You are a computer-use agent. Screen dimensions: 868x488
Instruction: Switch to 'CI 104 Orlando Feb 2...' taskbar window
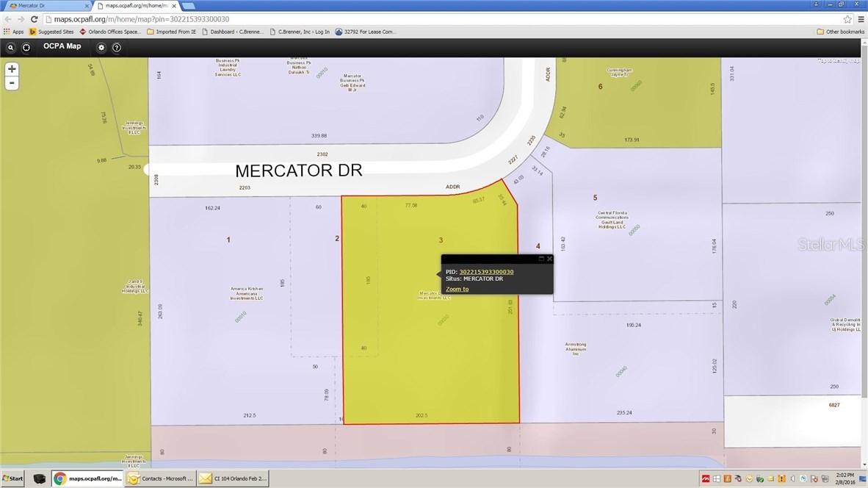(x=233, y=478)
